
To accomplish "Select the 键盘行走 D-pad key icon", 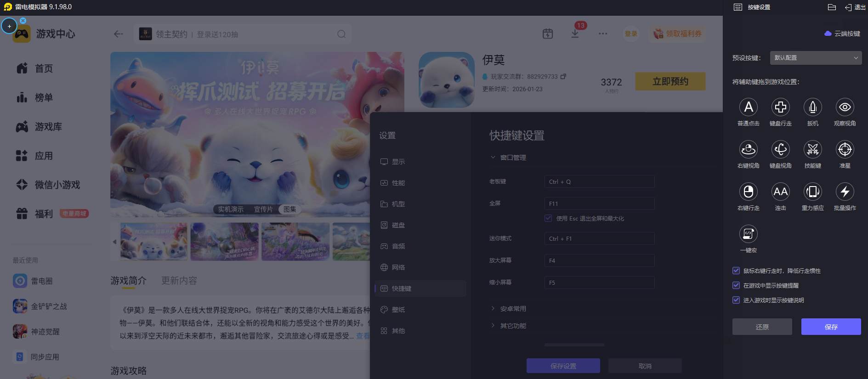I will 780,107.
